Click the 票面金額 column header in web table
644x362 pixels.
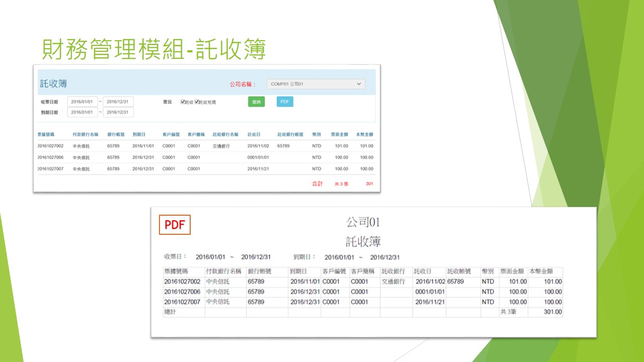pos(339,135)
